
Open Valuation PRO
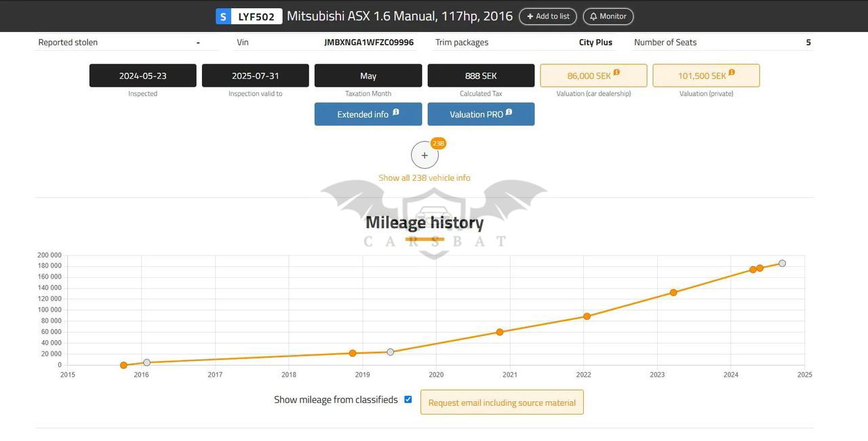pos(476,114)
